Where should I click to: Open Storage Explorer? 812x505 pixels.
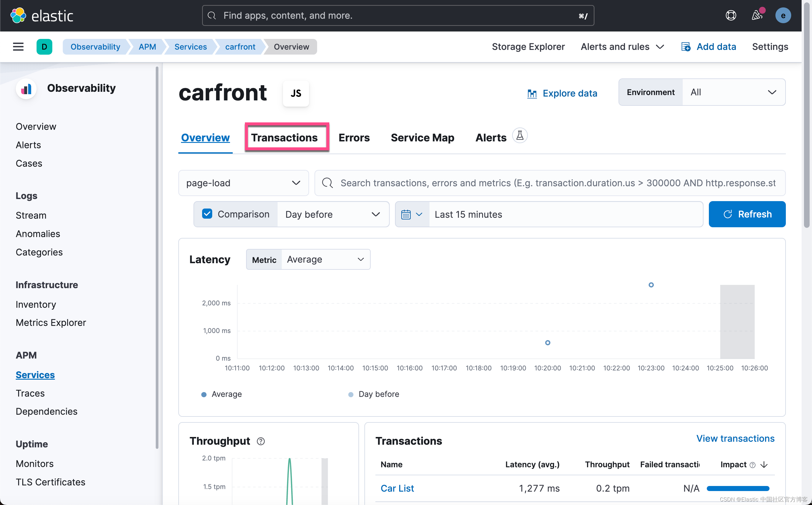(x=528, y=47)
